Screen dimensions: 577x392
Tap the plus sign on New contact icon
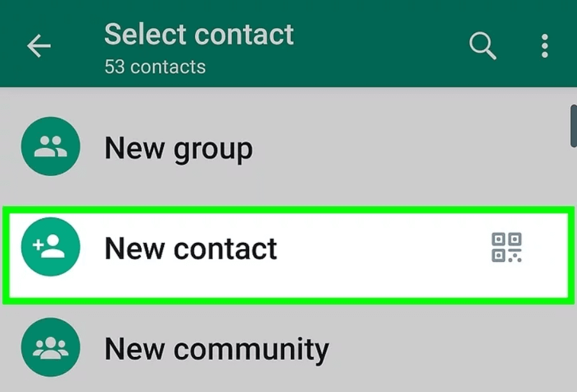pos(38,245)
